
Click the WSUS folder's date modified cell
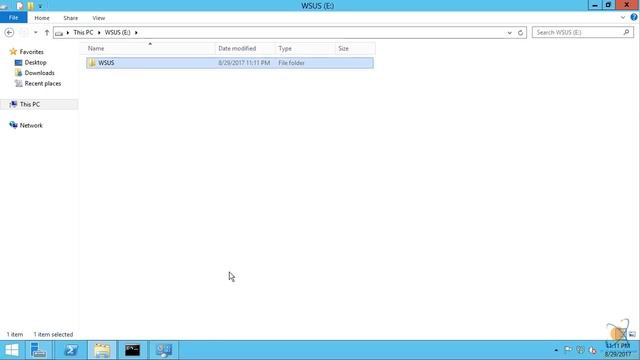(244, 63)
